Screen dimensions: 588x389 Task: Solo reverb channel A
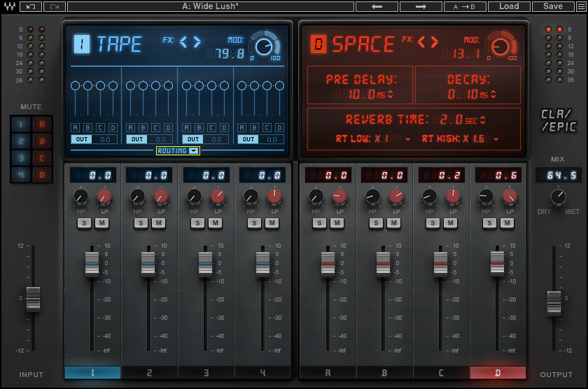point(319,223)
